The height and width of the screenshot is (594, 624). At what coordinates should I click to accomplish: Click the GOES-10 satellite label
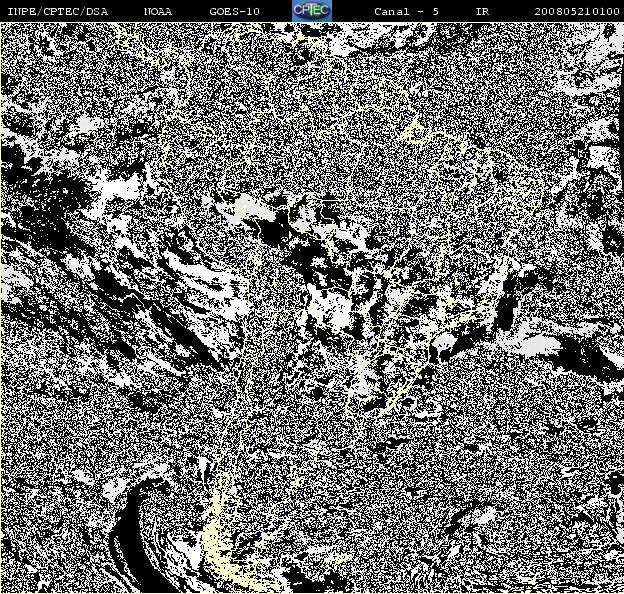coord(234,12)
